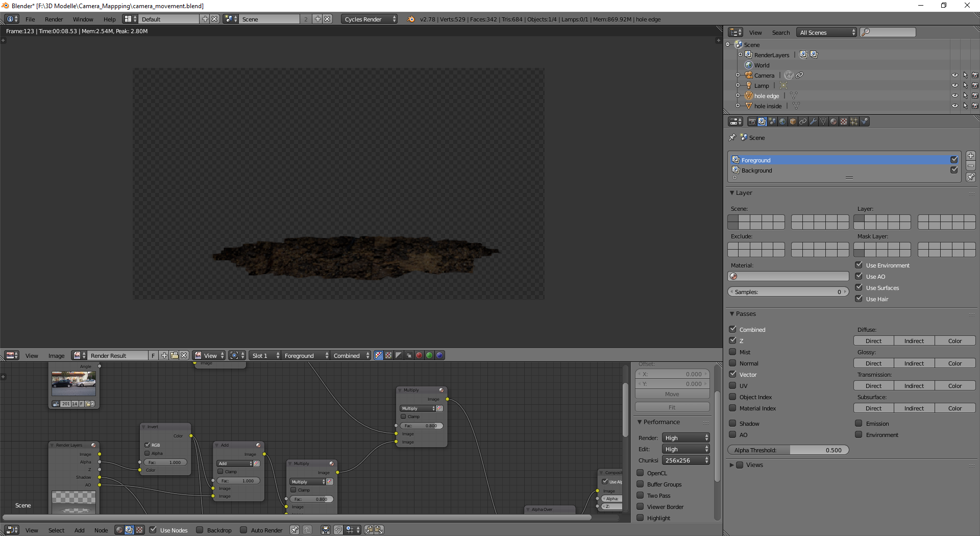This screenshot has height=536, width=980.
Task: Open the Combined pass dropdown in image editor
Action: [x=351, y=355]
